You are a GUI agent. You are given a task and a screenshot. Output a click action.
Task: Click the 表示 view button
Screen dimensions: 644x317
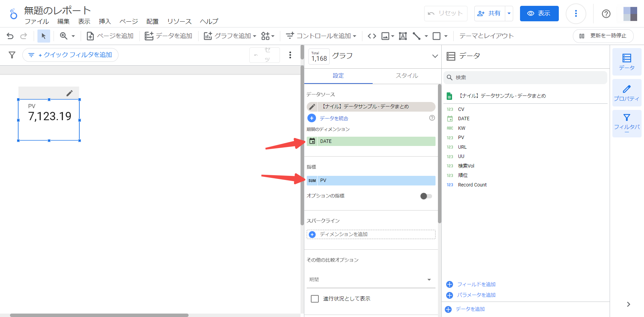(539, 13)
